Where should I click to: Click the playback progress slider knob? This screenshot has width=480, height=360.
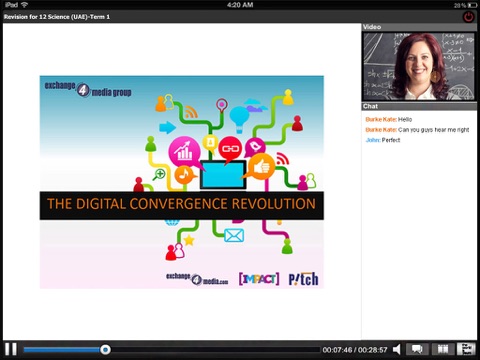pyautogui.click(x=105, y=349)
